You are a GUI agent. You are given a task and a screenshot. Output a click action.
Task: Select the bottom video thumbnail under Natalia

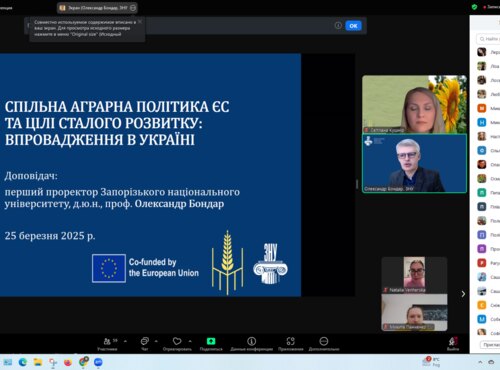pos(414,312)
